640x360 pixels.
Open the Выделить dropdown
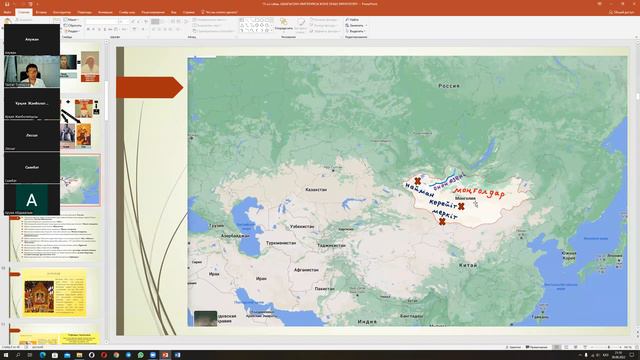tap(356, 31)
